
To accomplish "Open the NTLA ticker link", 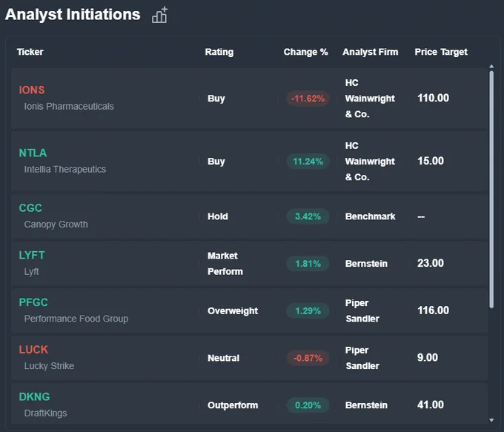I will click(33, 153).
